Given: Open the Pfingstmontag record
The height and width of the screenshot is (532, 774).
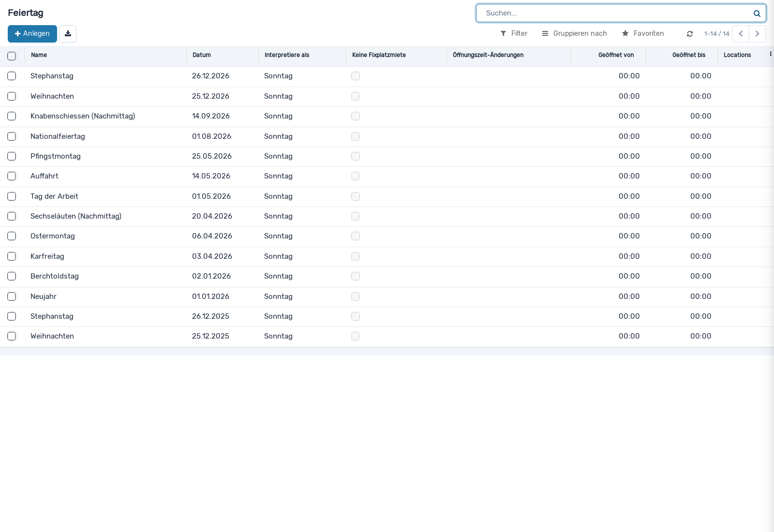Looking at the screenshot, I should coord(56,156).
